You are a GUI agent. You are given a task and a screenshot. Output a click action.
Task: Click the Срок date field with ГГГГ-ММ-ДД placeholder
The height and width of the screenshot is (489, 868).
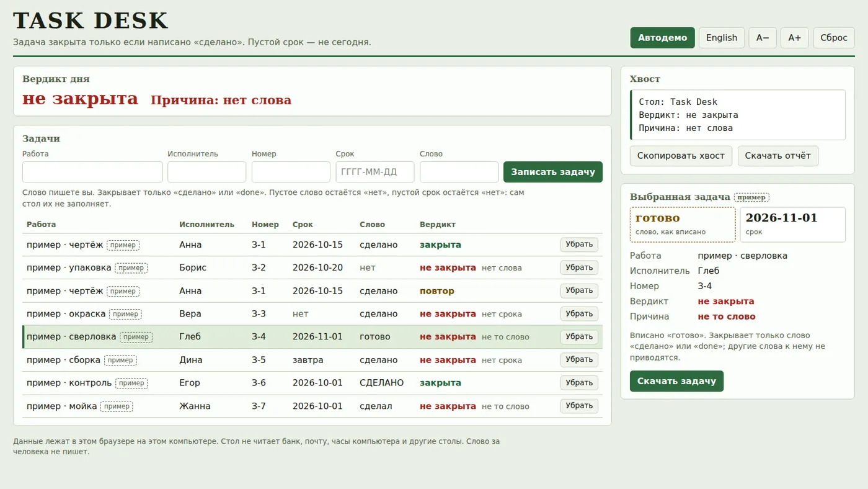(375, 172)
